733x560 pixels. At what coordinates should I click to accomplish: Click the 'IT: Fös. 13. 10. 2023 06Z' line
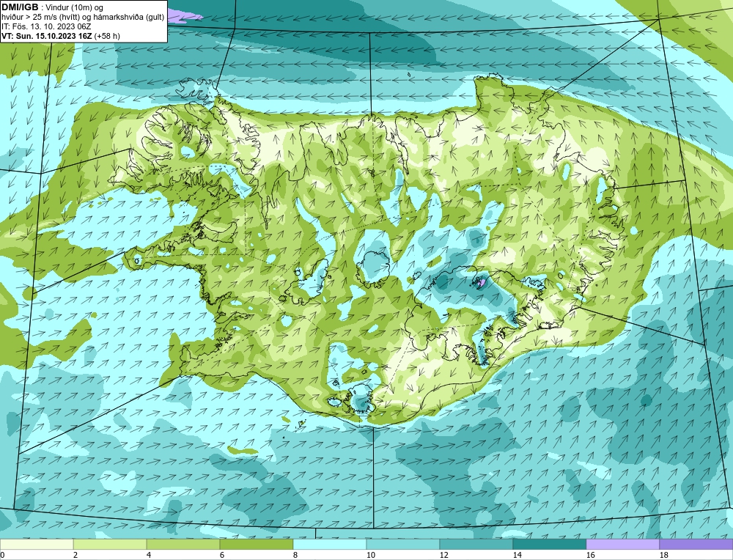pos(46,26)
